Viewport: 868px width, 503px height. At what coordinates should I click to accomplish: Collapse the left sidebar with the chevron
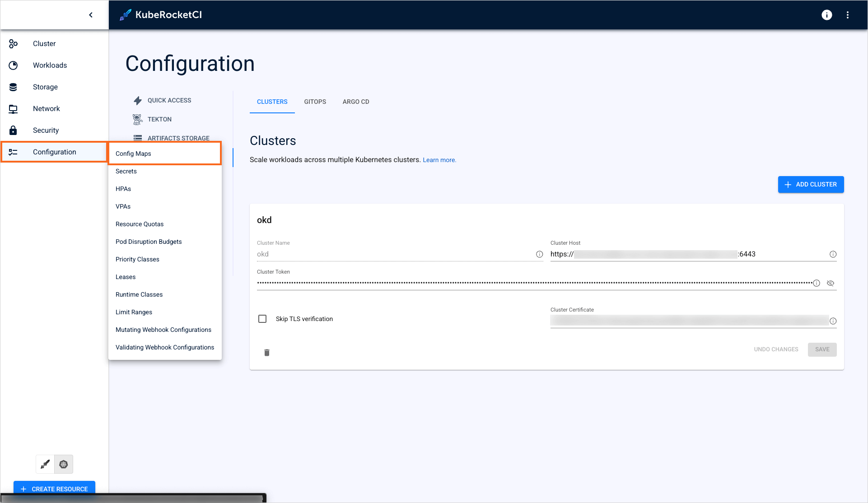click(x=90, y=14)
